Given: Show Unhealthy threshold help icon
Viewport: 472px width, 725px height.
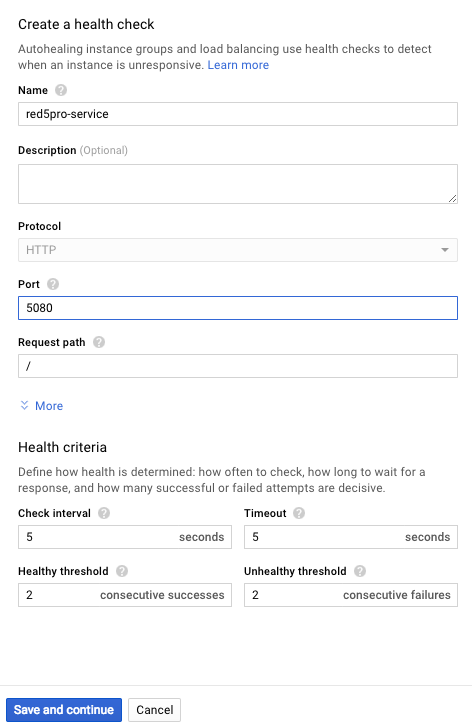Looking at the screenshot, I should pyautogui.click(x=360, y=571).
